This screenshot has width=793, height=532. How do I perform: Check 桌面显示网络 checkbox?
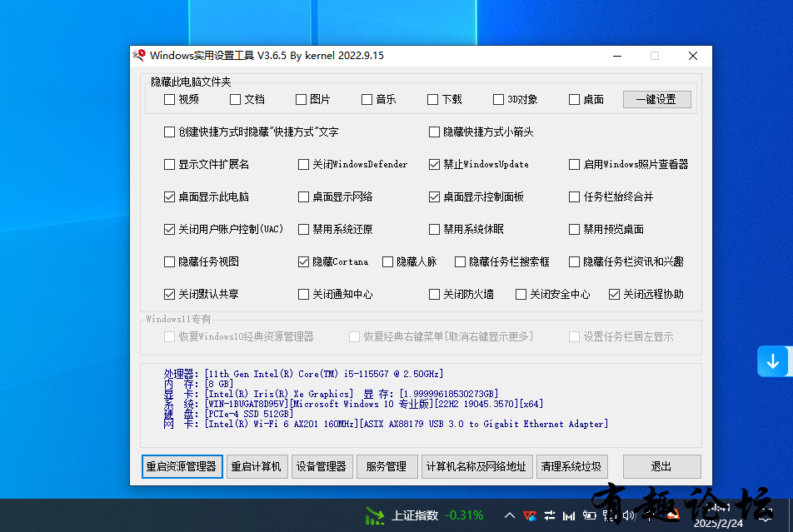pos(303,196)
